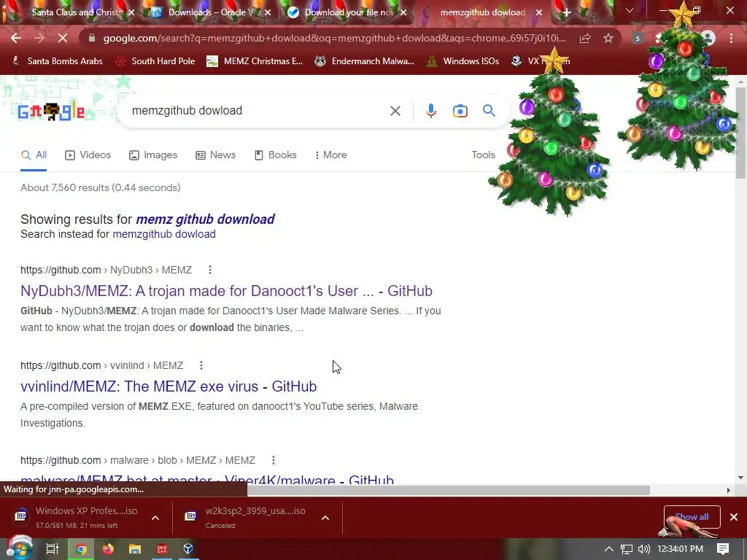
Task: Move the vertical page scrollbar thumb
Action: pyautogui.click(x=741, y=133)
